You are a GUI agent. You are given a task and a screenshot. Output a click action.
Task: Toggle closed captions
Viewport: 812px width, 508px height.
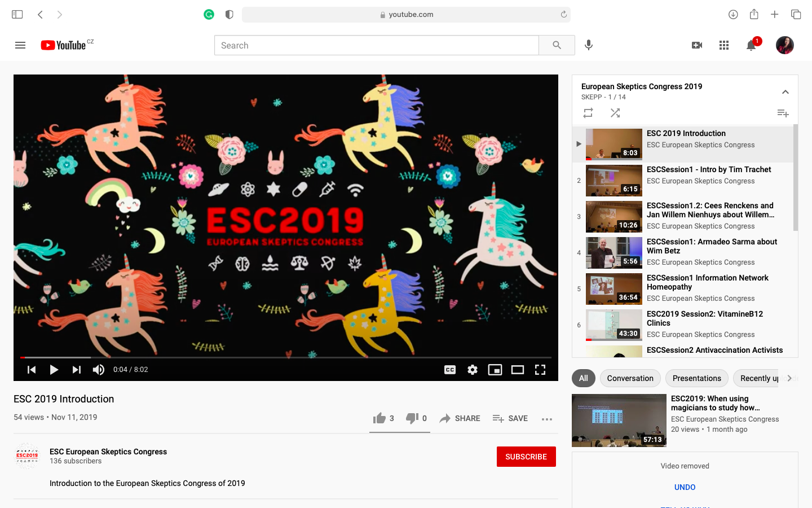[x=450, y=370]
